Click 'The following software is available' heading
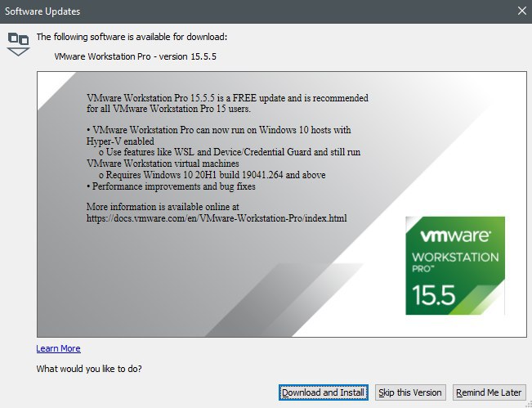The height and width of the screenshot is (408, 532). 132,37
